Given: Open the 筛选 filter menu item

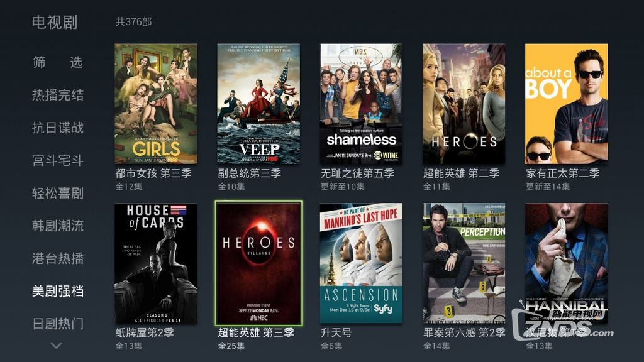Looking at the screenshot, I should point(58,62).
